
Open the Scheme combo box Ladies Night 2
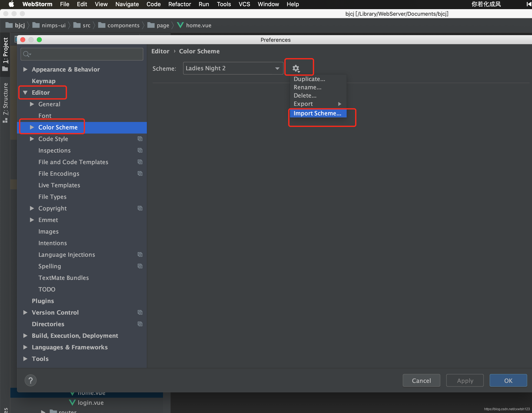(233, 68)
